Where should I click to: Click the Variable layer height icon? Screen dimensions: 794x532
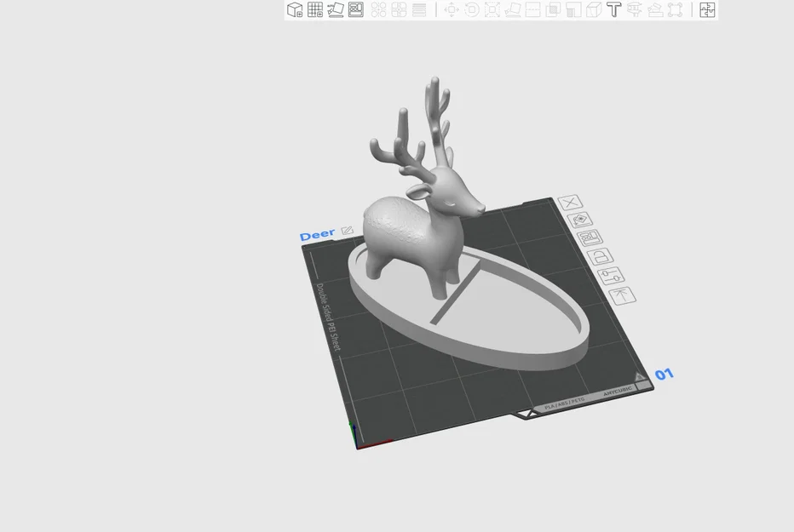pyautogui.click(x=419, y=9)
